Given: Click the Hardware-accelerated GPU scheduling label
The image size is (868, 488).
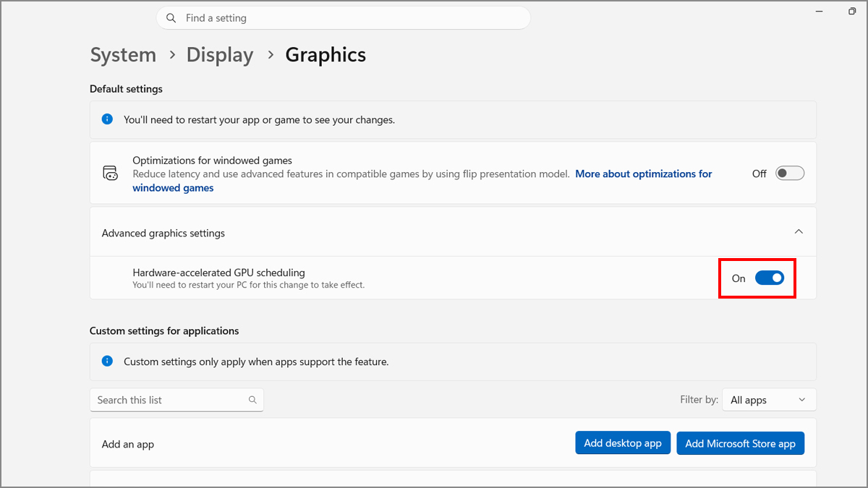Looking at the screenshot, I should 218,273.
